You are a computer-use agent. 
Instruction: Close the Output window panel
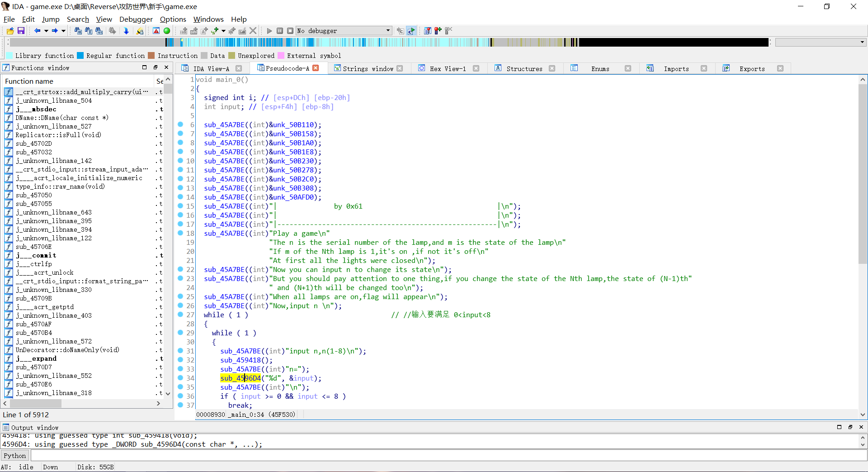point(861,427)
